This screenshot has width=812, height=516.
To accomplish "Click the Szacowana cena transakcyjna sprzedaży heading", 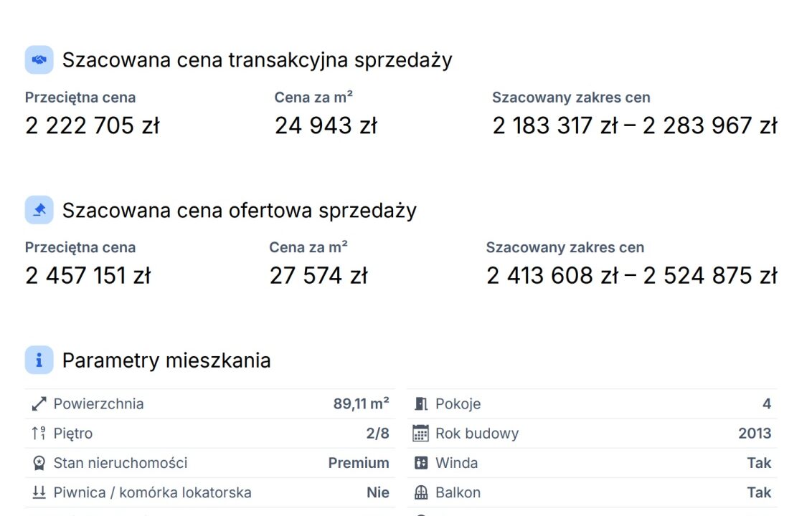I will click(x=258, y=60).
